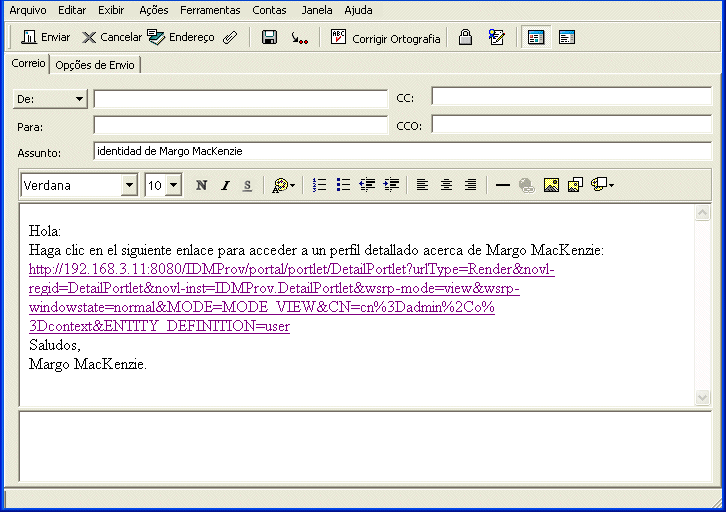Click the Enviar send button
Screen dimensions: 726x512
(x=45, y=37)
